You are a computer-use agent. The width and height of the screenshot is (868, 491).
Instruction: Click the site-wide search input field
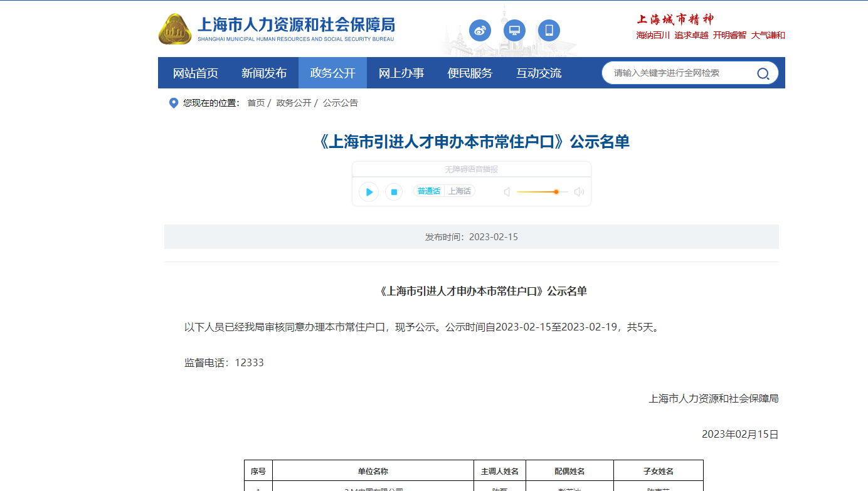[x=680, y=73]
